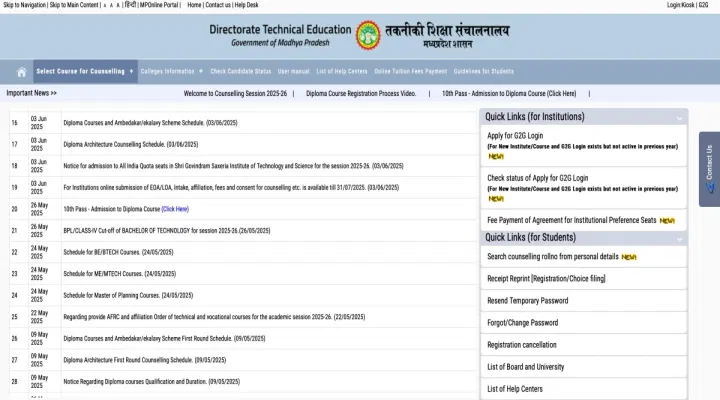This screenshot has height=400, width=720.
Task: Open List of Help Centers nav item
Action: [x=342, y=71]
